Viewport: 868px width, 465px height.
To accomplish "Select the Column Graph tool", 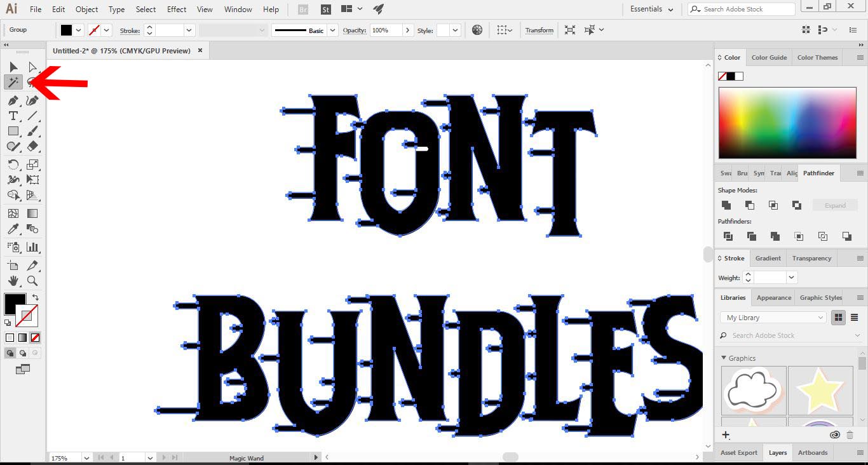I will [32, 247].
